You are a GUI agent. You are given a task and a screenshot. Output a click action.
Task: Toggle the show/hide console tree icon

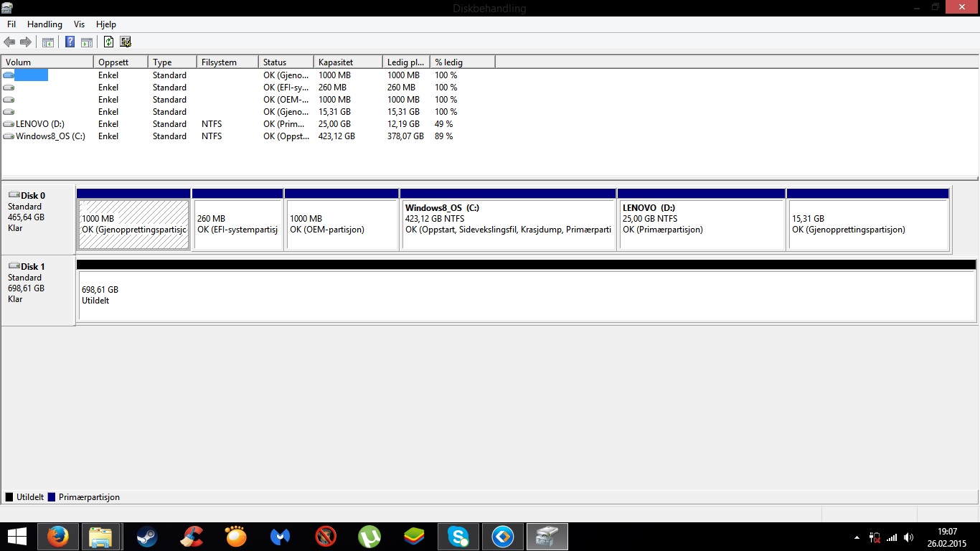[x=48, y=42]
